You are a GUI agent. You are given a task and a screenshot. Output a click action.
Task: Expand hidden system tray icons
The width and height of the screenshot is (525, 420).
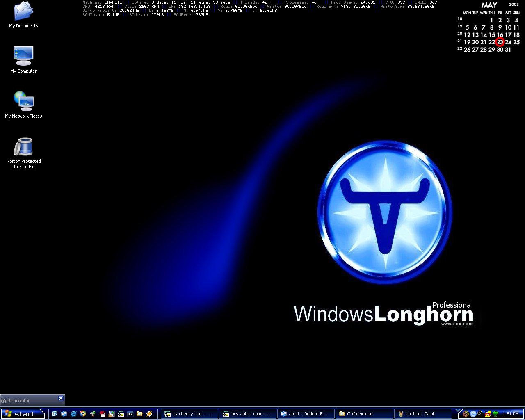(458, 411)
